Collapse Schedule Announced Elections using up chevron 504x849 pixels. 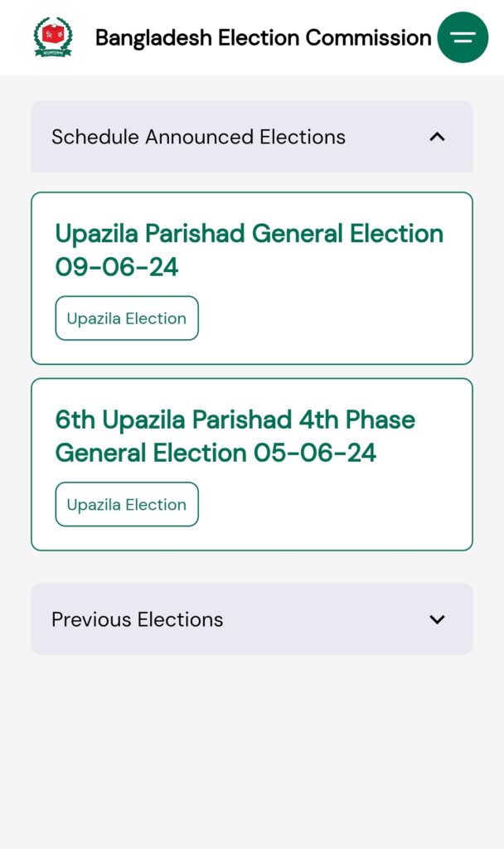tap(437, 137)
